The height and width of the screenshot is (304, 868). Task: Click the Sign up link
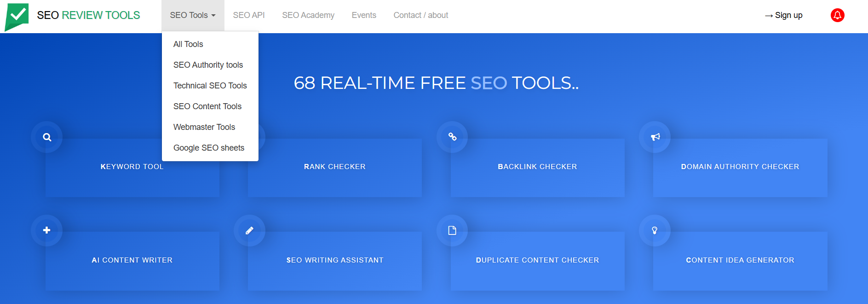[x=784, y=15]
